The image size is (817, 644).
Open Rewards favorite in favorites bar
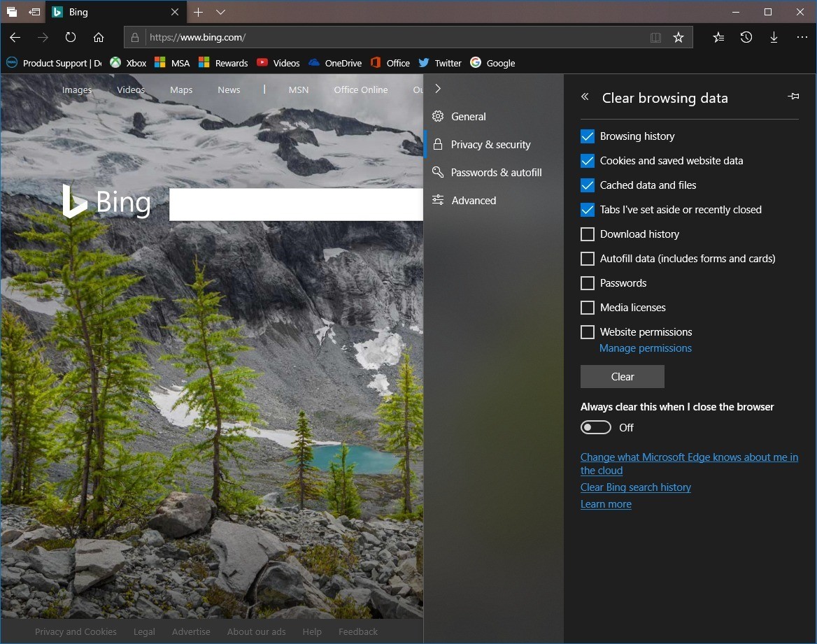click(223, 63)
